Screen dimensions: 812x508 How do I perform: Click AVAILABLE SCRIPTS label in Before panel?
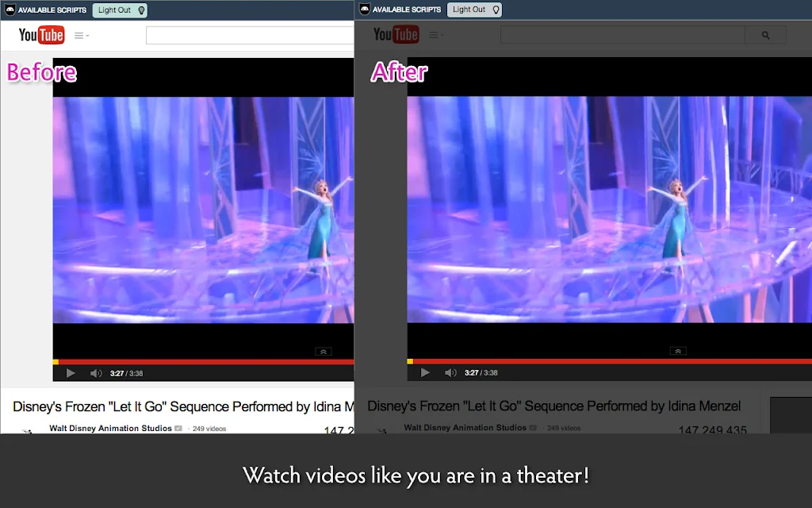click(52, 10)
